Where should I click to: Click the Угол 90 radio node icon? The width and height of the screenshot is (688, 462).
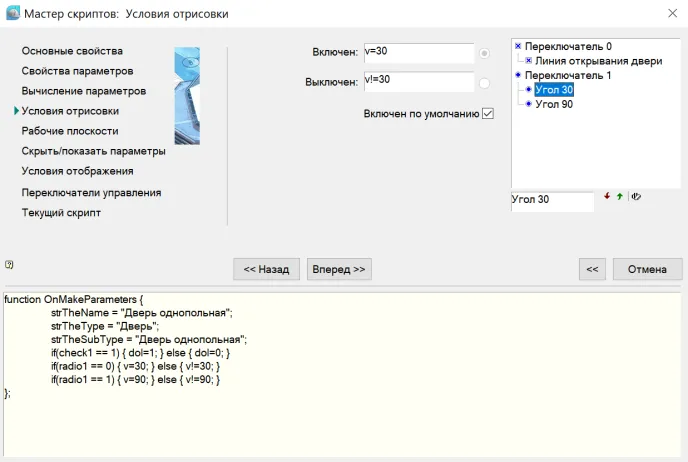pos(528,104)
